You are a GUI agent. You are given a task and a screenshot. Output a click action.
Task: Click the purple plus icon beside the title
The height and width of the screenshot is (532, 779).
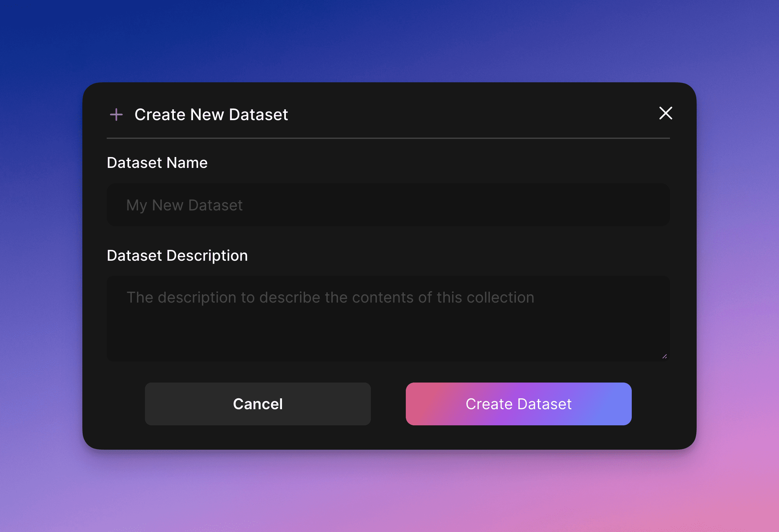[x=116, y=115]
